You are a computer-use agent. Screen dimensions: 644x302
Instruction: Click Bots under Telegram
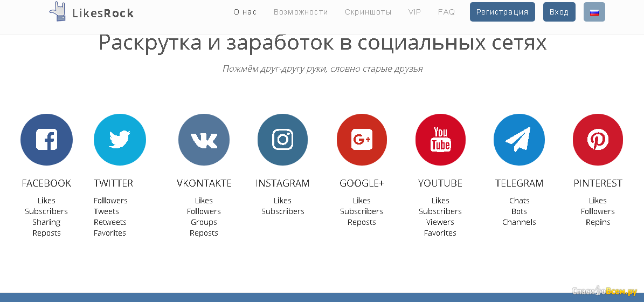click(519, 211)
